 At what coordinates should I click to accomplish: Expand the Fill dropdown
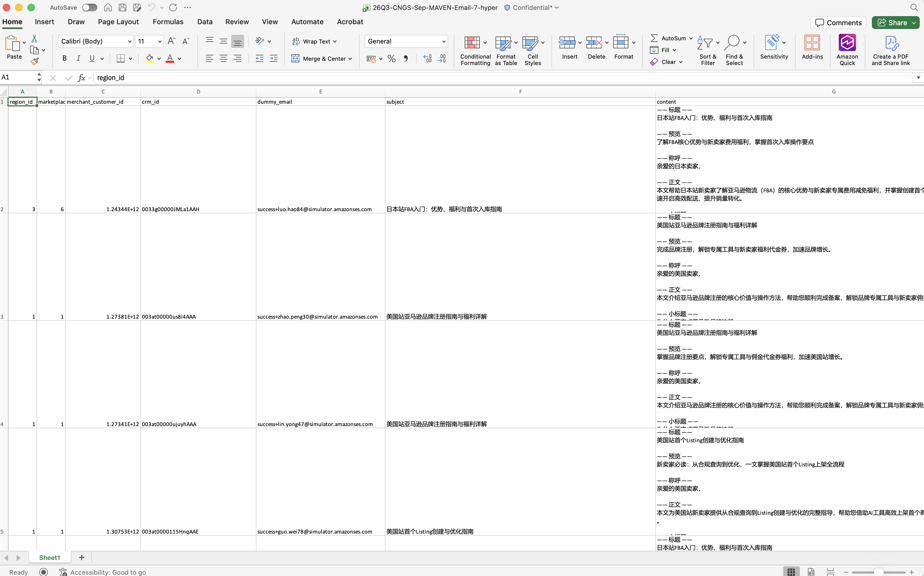click(674, 50)
